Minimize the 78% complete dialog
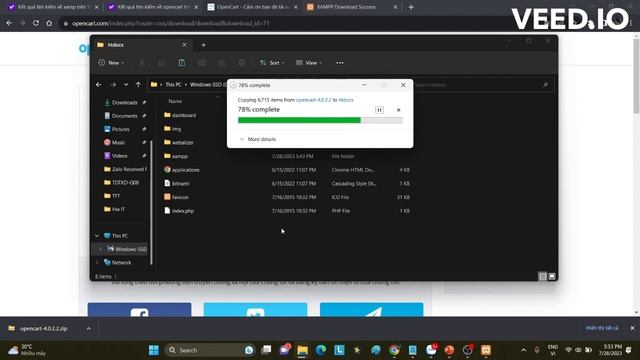Viewport: 640px width, 360px height. click(x=364, y=85)
